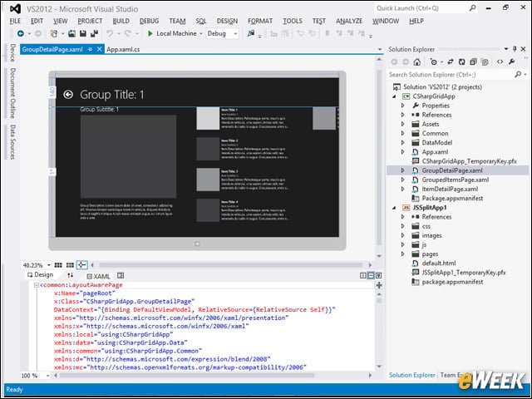Select default.html in JSSplitApp1
Viewport: 532px width, 399px height.
[439, 264]
